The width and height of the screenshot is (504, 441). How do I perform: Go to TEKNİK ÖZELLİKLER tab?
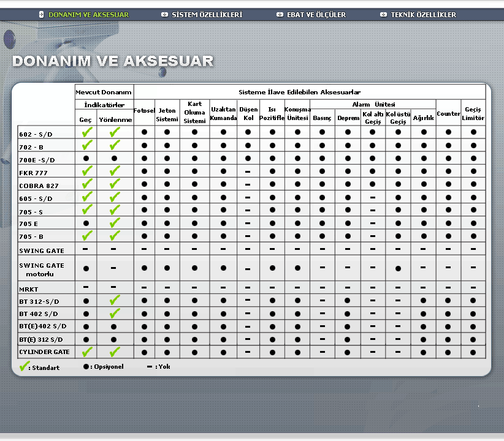tap(423, 15)
